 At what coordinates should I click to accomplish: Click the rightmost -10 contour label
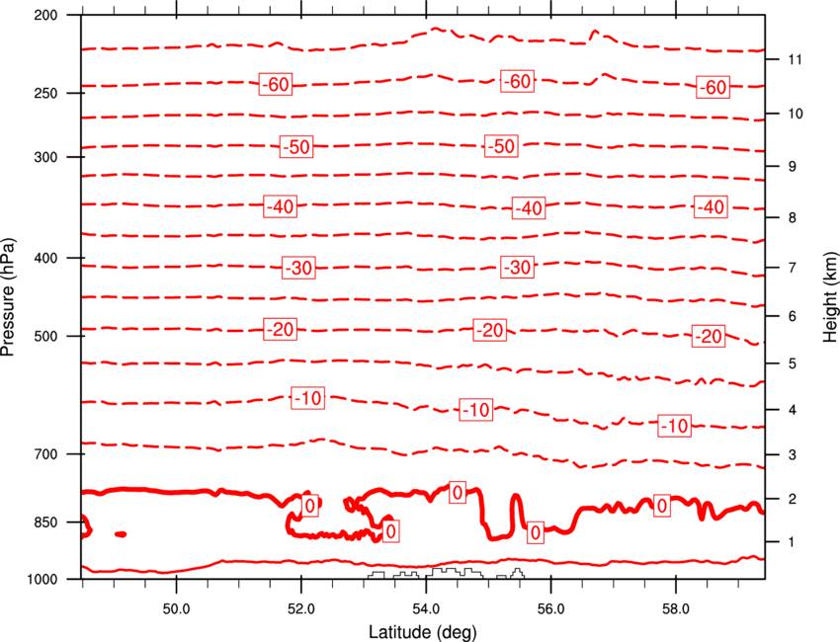point(674,426)
